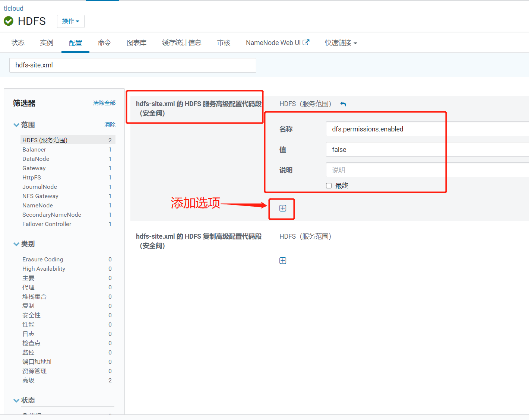Collapse the 状态 filter section
Image resolution: width=529 pixels, height=420 pixels.
click(16, 400)
